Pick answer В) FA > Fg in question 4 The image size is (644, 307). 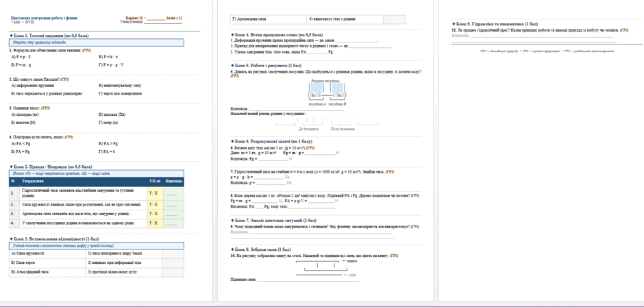point(108,144)
